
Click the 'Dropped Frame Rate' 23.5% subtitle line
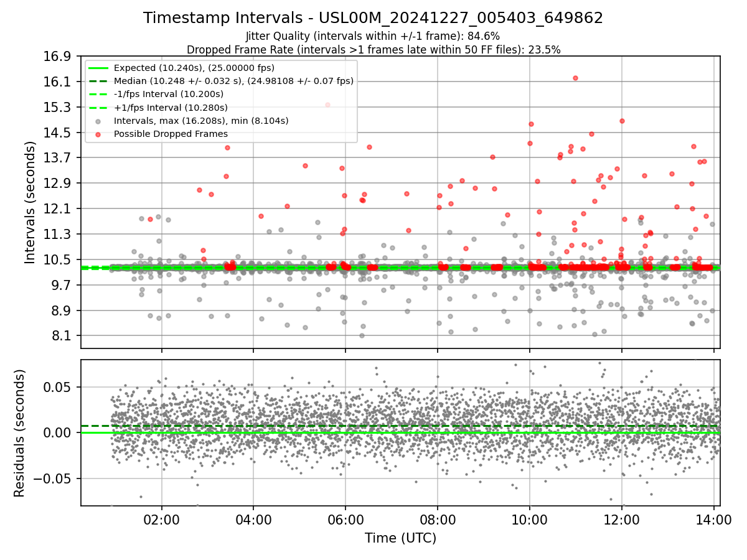(x=374, y=49)
